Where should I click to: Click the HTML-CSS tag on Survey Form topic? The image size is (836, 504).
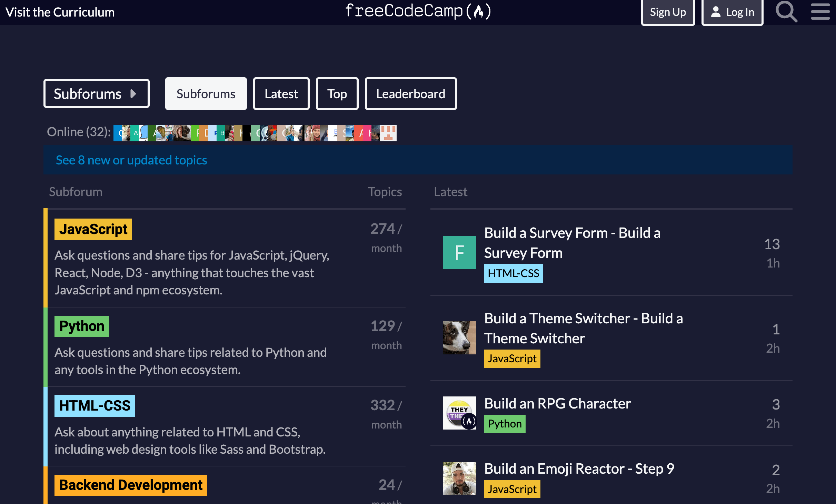(513, 273)
